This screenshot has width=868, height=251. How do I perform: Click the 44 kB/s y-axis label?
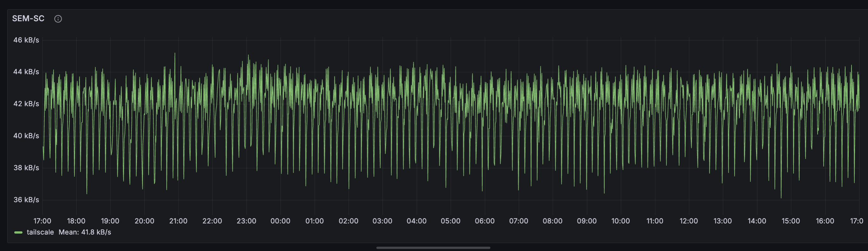[26, 72]
